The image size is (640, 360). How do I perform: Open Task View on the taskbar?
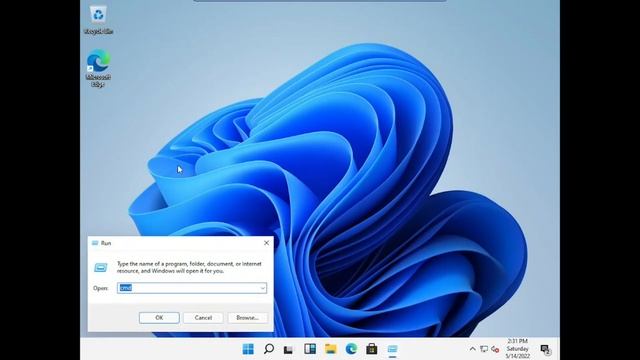289,349
